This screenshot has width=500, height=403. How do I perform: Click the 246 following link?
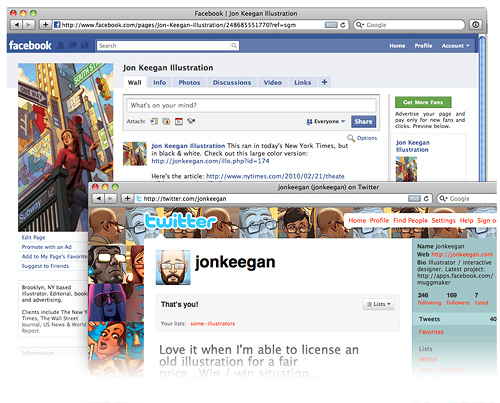(429, 299)
